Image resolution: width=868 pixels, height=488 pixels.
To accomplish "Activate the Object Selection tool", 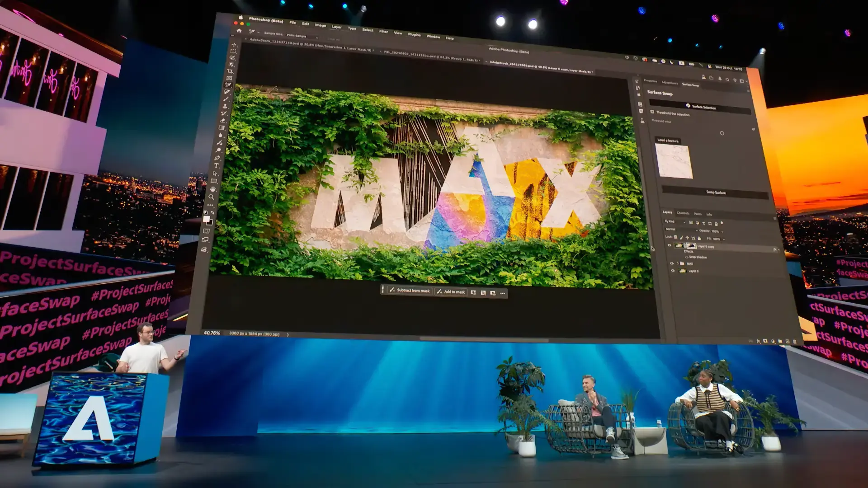I will 231,64.
